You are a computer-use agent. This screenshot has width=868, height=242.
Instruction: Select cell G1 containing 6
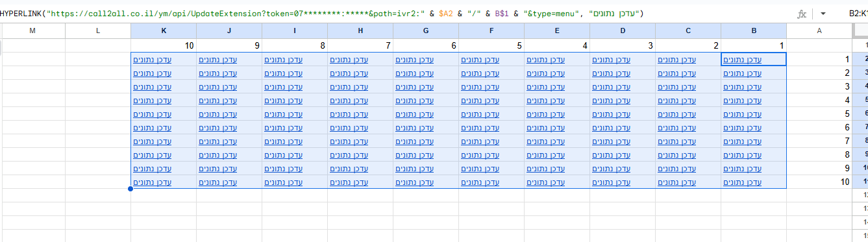[x=426, y=45]
